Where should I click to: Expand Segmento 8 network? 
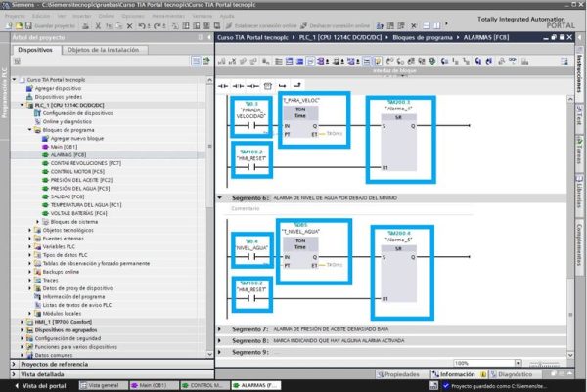pos(220,341)
